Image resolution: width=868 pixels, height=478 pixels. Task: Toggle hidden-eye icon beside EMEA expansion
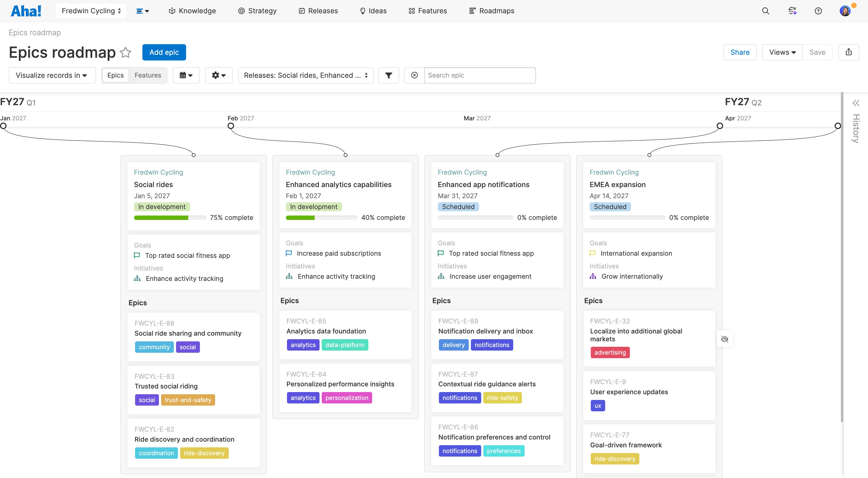coord(725,339)
